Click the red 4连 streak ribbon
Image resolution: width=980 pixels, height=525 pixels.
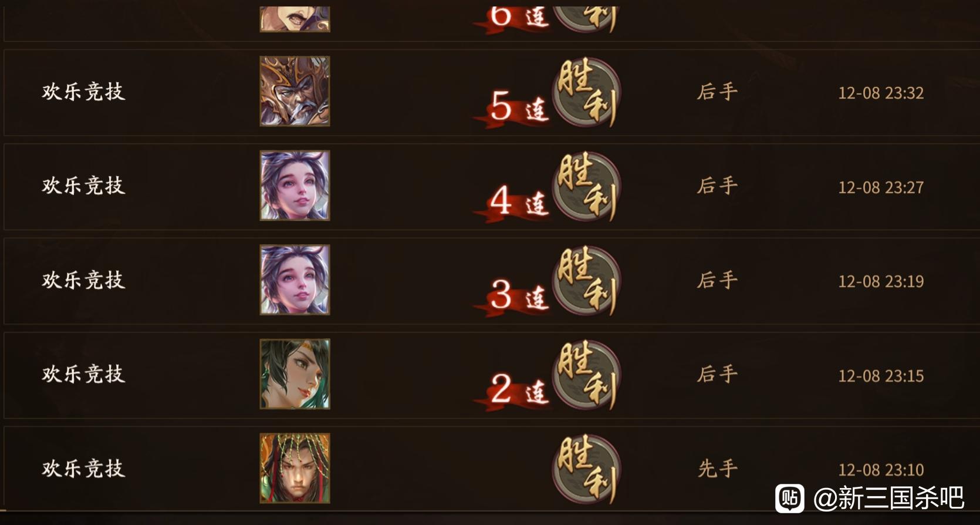tap(512, 203)
